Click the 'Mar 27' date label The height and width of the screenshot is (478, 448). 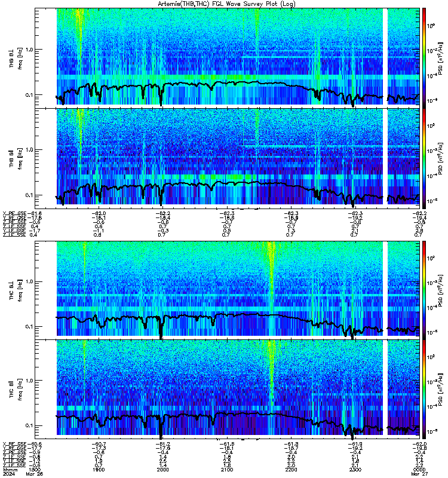(419, 474)
